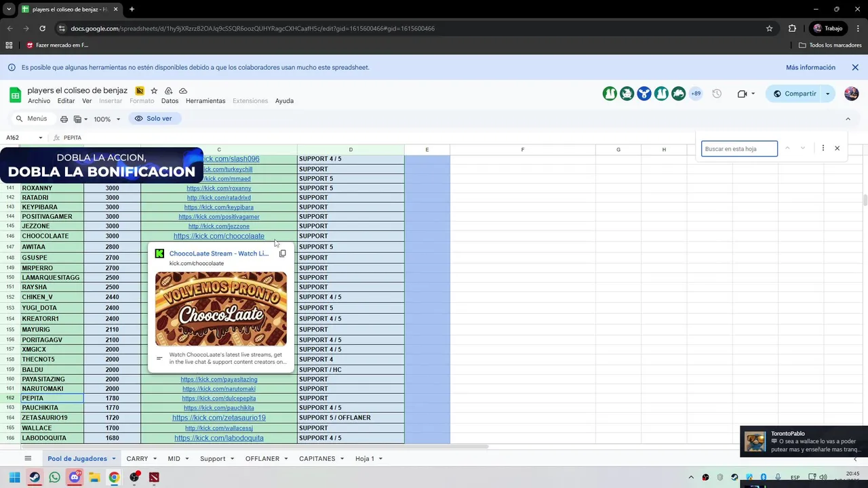Viewport: 868px width, 488px height.
Task: Click the Google Sheets home logo
Action: coord(15,94)
